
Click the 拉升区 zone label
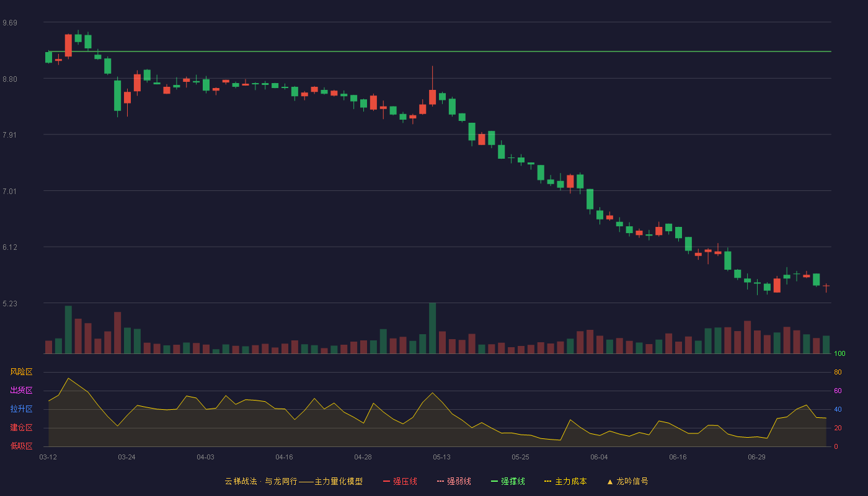pyautogui.click(x=21, y=409)
